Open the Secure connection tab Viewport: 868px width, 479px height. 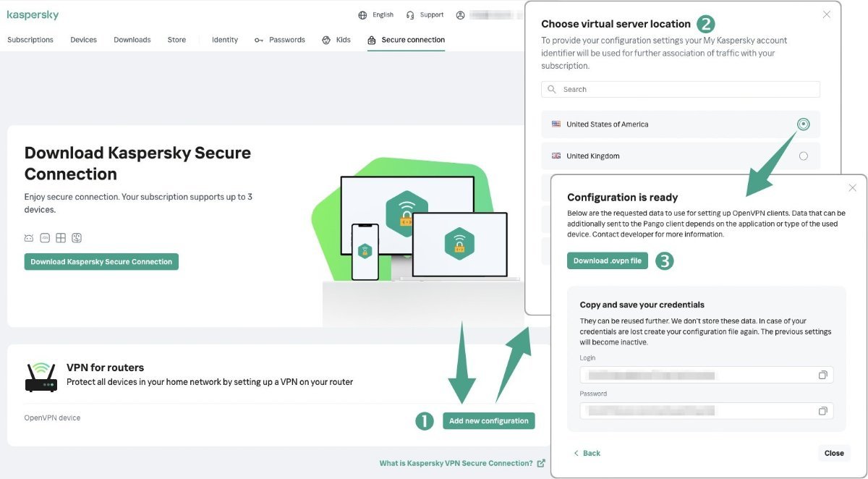(406, 40)
